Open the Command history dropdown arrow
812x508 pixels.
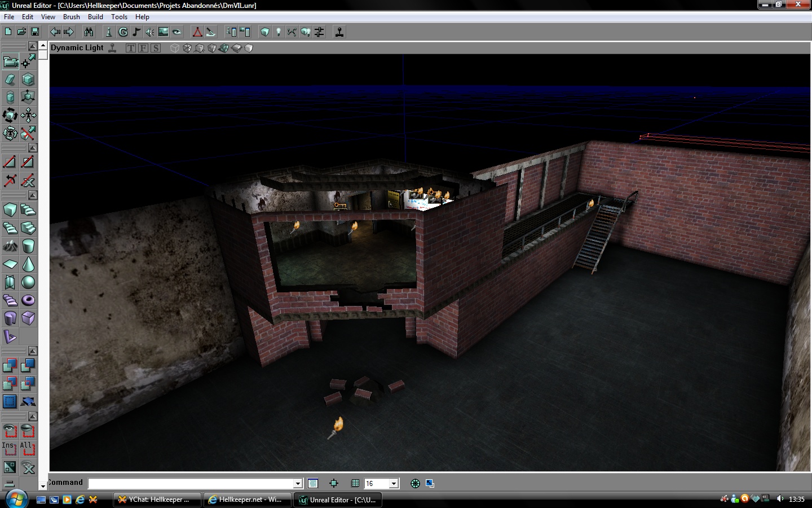[x=298, y=484]
